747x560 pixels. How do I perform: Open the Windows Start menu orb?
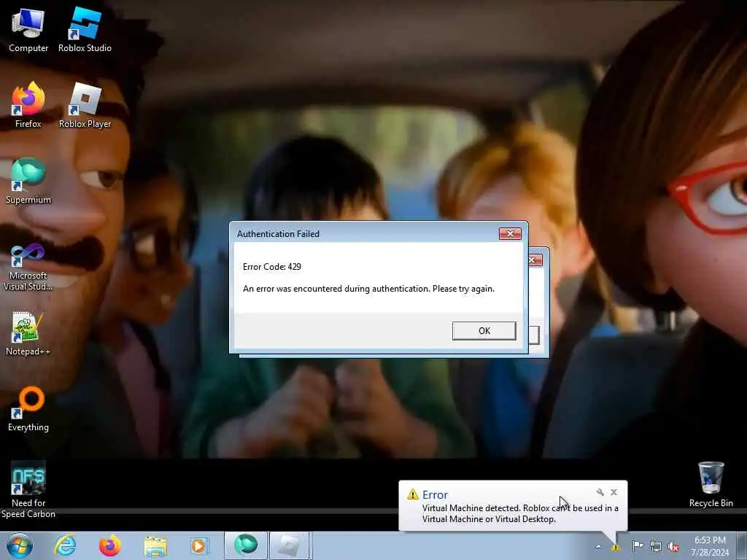click(20, 546)
